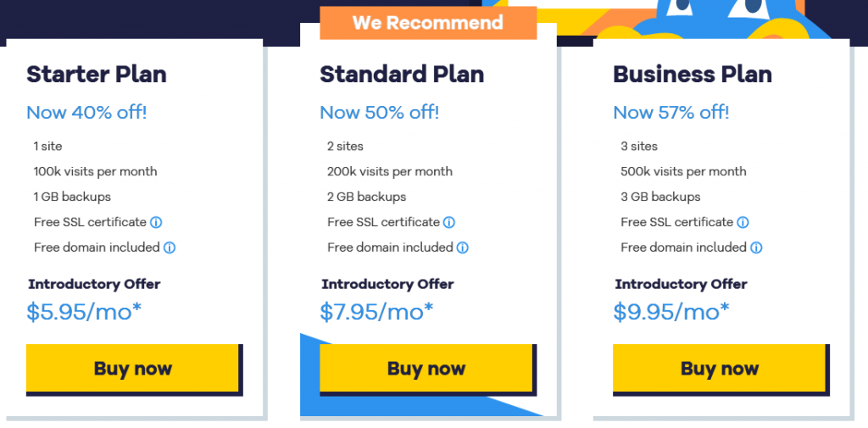This screenshot has width=868, height=428.
Task: Show info for Business Plan free domain
Action: 756,247
